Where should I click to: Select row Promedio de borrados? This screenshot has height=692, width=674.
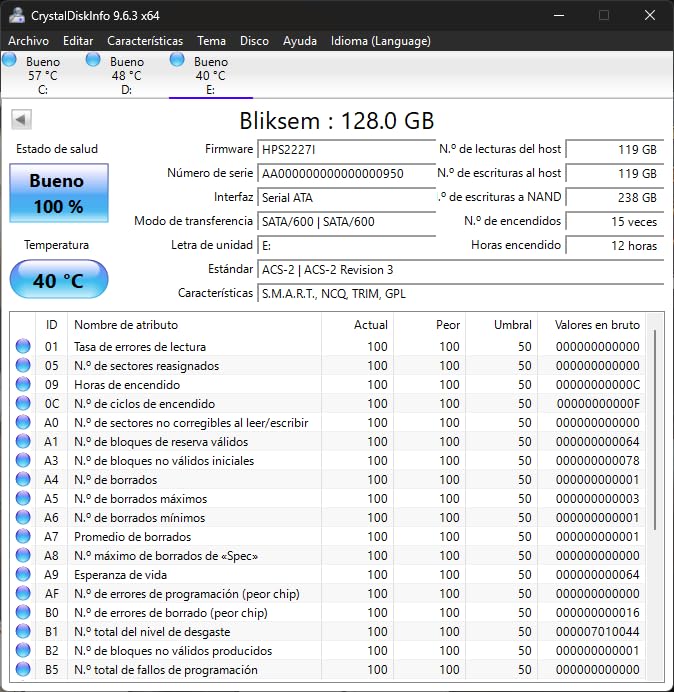click(328, 536)
